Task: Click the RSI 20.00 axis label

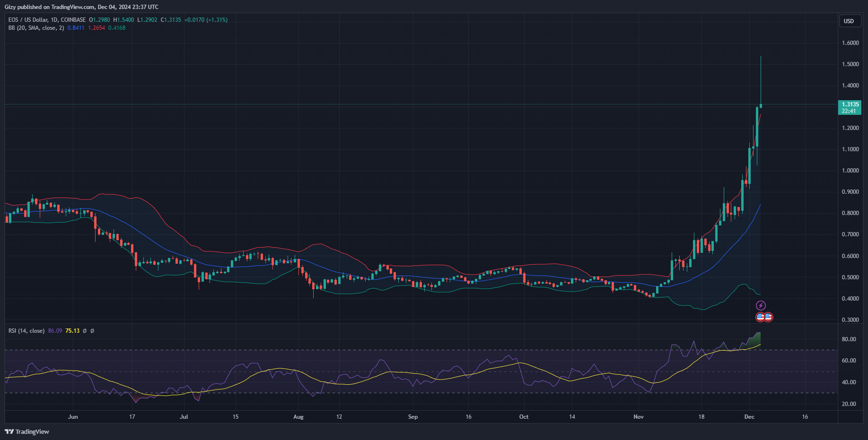Action: coord(849,404)
